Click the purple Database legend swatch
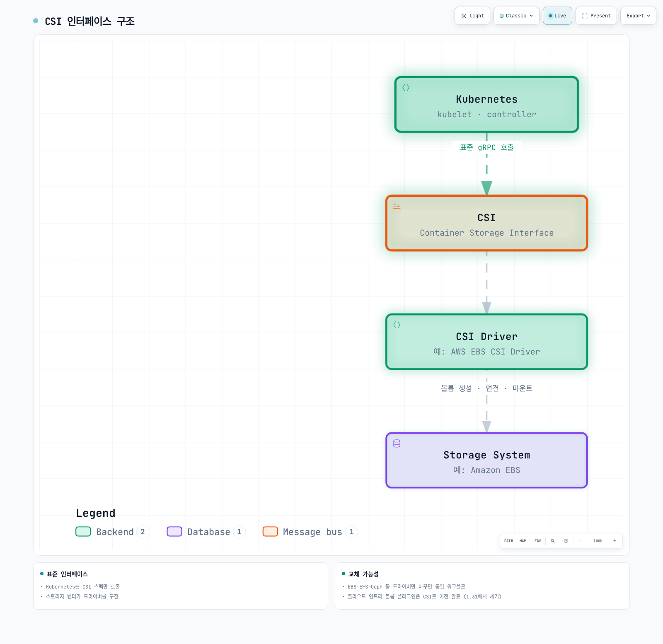The width and height of the screenshot is (663, 644). point(174,531)
